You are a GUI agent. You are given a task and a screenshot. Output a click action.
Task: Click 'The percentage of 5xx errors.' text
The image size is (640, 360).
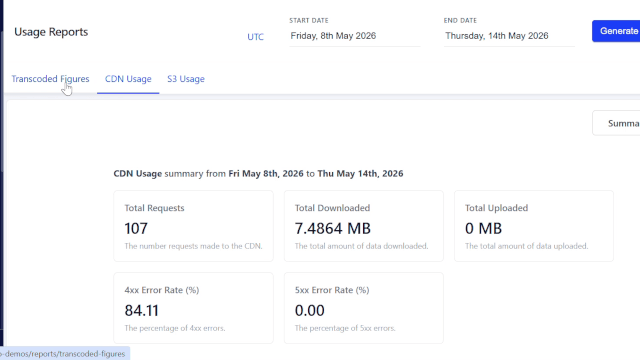pyautogui.click(x=345, y=328)
